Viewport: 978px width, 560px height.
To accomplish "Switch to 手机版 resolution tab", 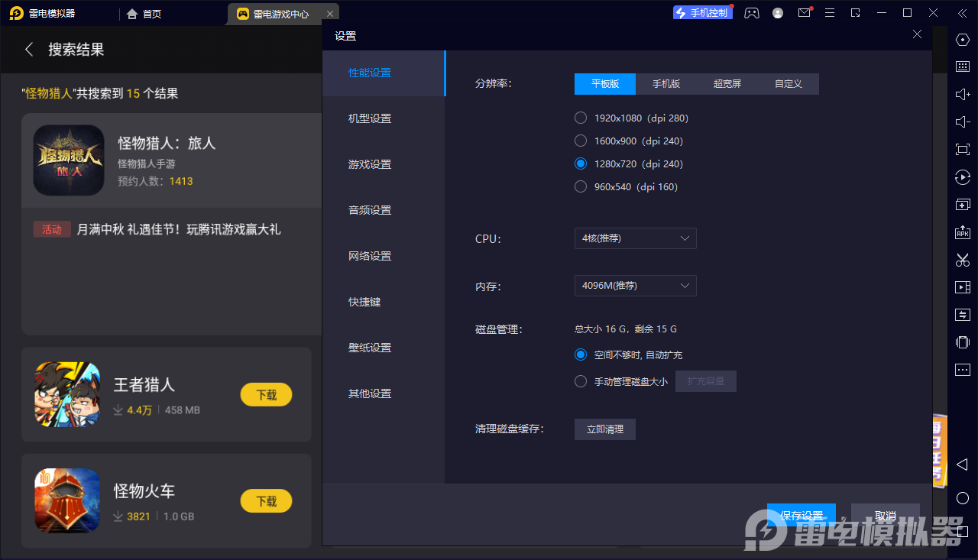I will point(666,84).
